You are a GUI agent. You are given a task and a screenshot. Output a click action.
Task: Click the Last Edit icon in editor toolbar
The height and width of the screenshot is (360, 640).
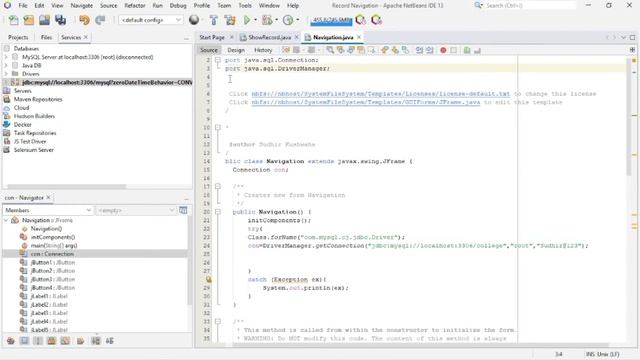286,50
